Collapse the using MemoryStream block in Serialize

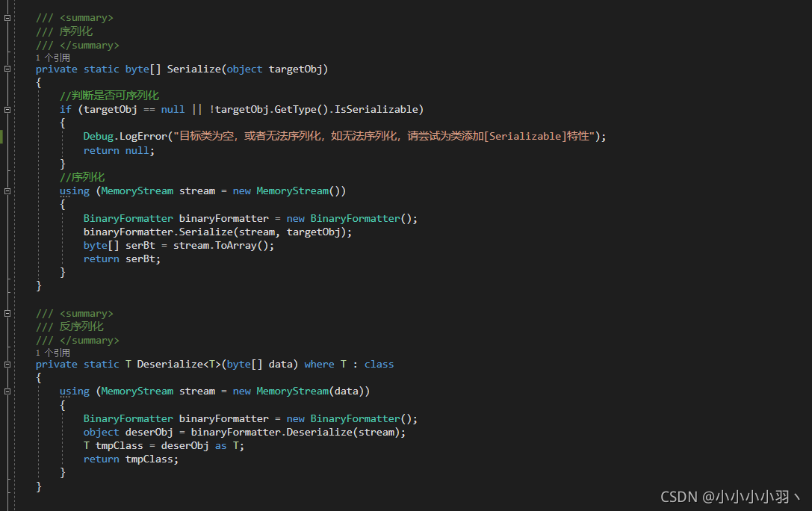[6, 191]
